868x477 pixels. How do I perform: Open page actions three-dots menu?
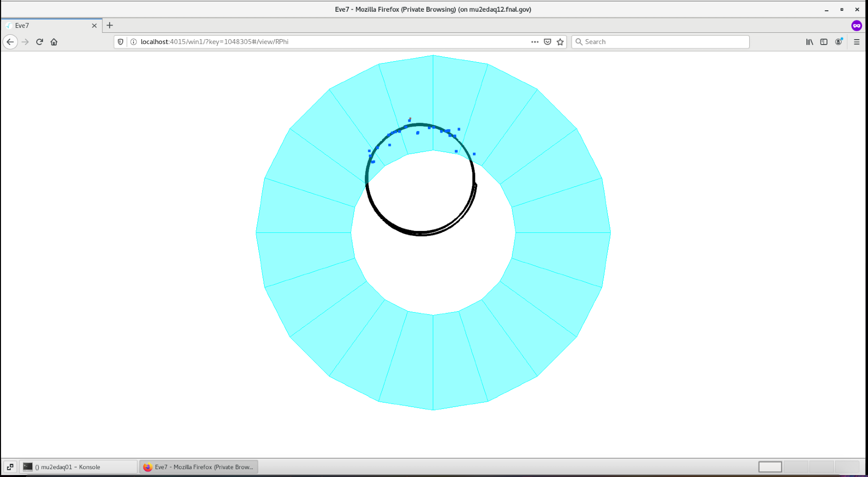(535, 42)
